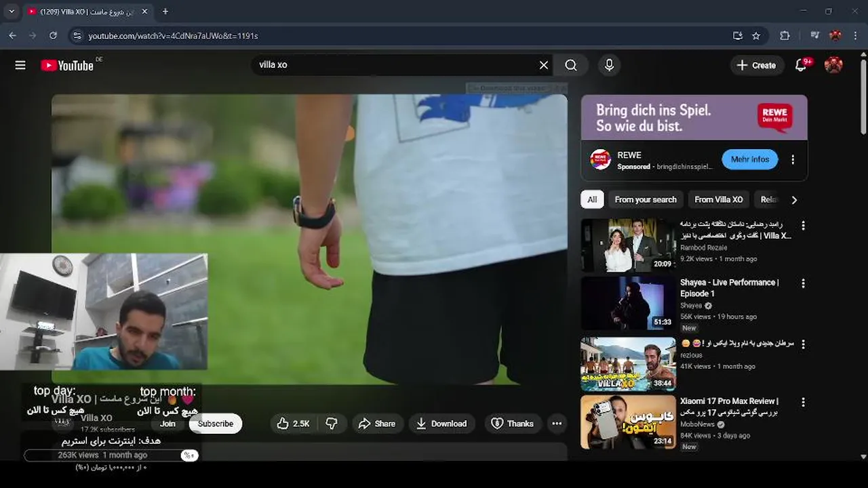Open the Create button
The width and height of the screenshot is (868, 488).
tap(757, 65)
